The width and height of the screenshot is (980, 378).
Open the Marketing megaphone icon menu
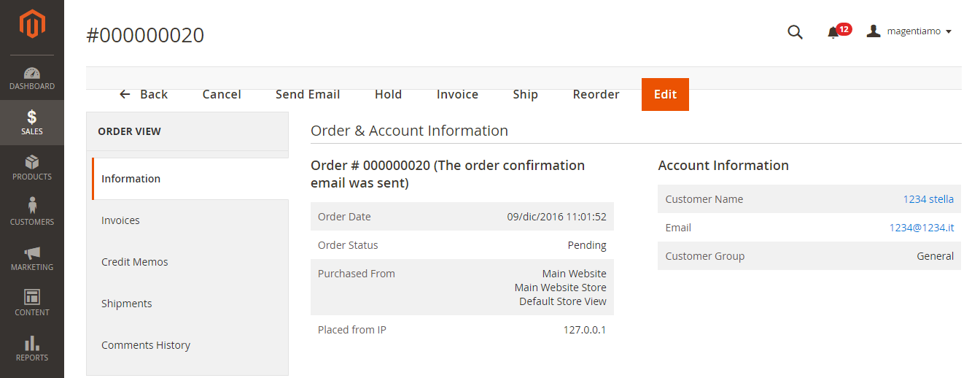tap(32, 258)
